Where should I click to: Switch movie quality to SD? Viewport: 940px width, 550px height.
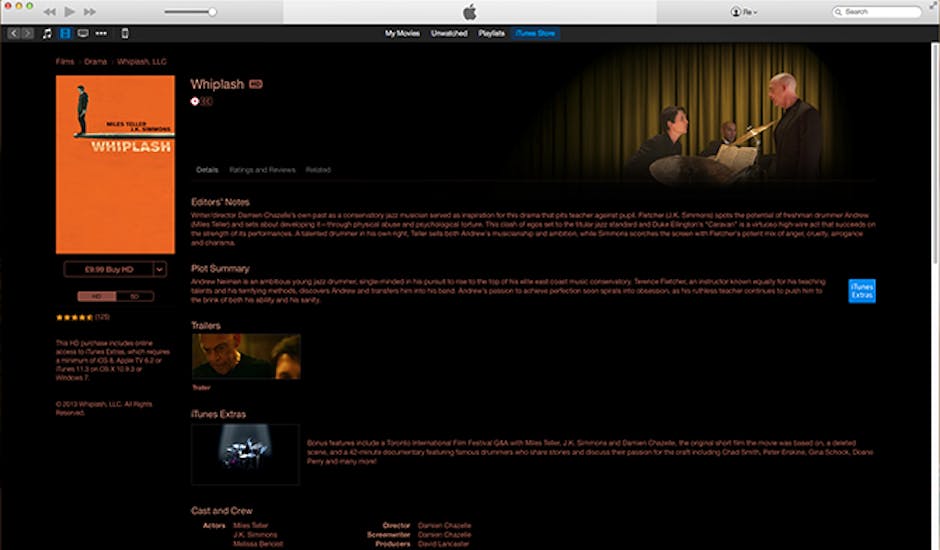tap(134, 296)
